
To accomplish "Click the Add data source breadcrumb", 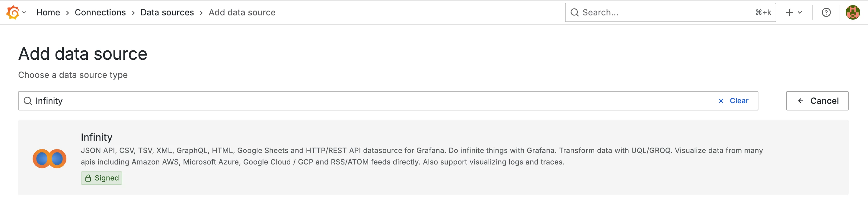I will (x=242, y=12).
